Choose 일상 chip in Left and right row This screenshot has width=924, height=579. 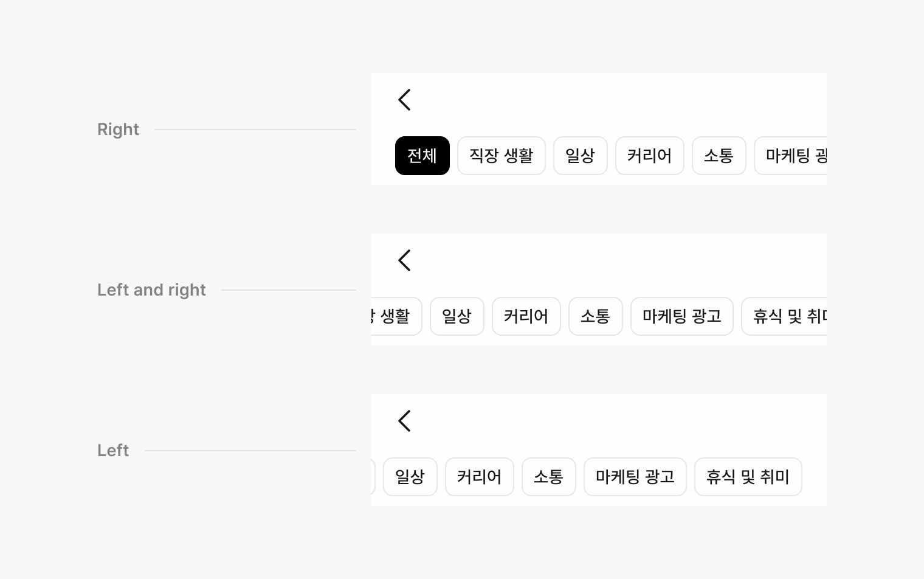[x=457, y=316]
